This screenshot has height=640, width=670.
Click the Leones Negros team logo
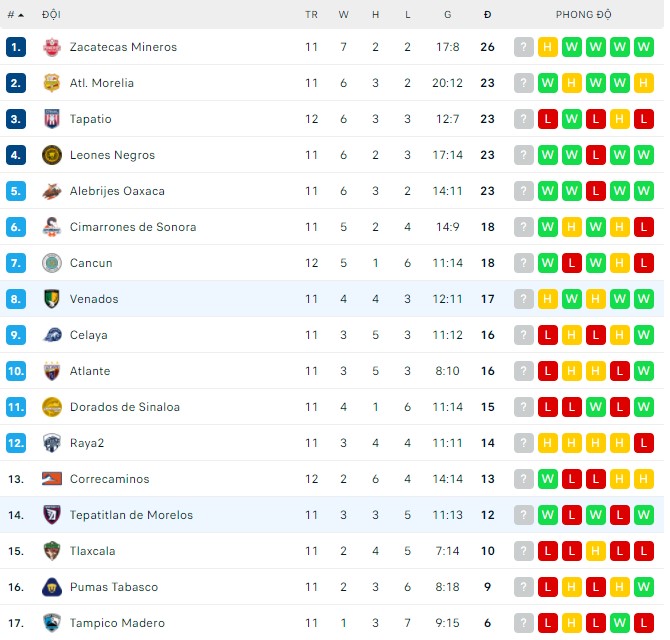pyautogui.click(x=52, y=155)
